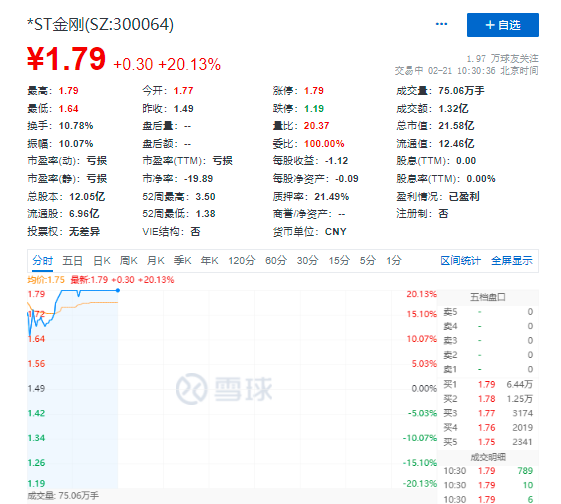Click the 卖5 order book row
The width and height of the screenshot is (561, 504).
[x=488, y=312]
